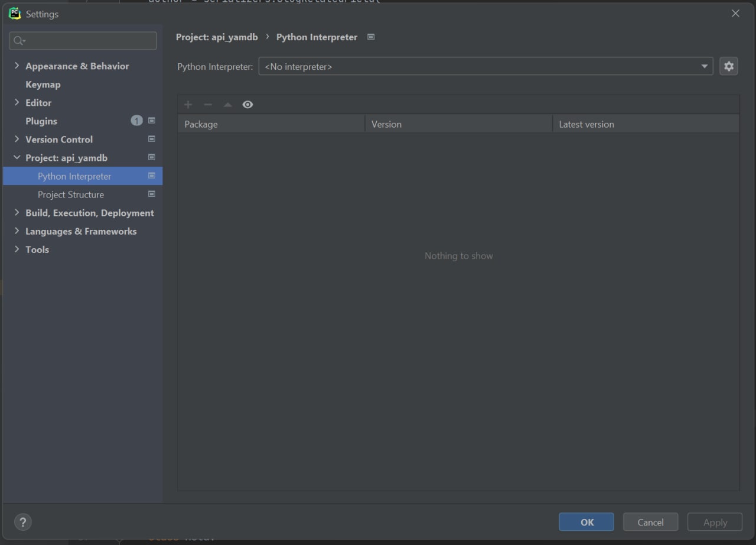756x545 pixels.
Task: Click the project-level icon beside Plugins
Action: pyautogui.click(x=152, y=121)
